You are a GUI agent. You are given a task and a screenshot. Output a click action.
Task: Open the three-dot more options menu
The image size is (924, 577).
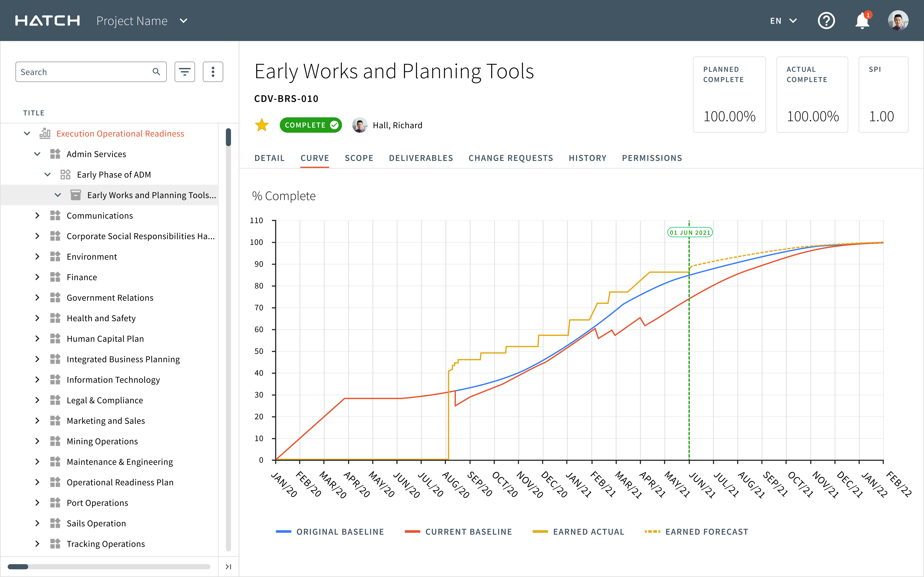(213, 72)
